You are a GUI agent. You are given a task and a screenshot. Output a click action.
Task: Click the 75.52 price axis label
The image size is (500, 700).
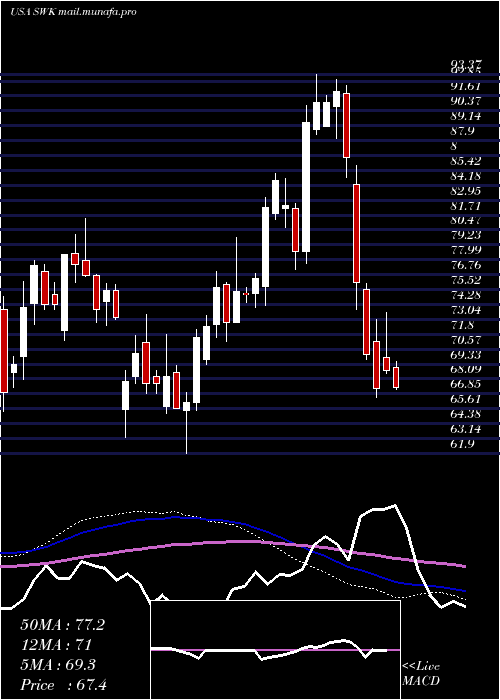(x=466, y=280)
